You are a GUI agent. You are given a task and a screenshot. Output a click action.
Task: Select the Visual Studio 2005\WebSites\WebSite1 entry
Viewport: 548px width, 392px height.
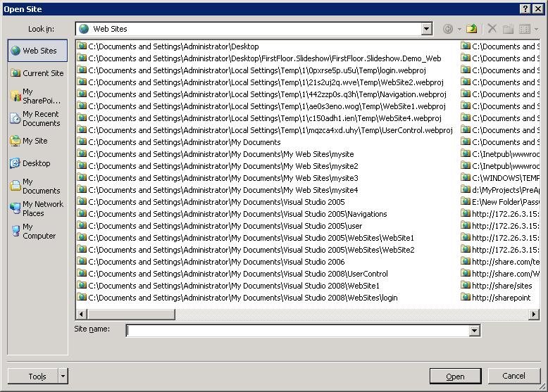tap(246, 238)
